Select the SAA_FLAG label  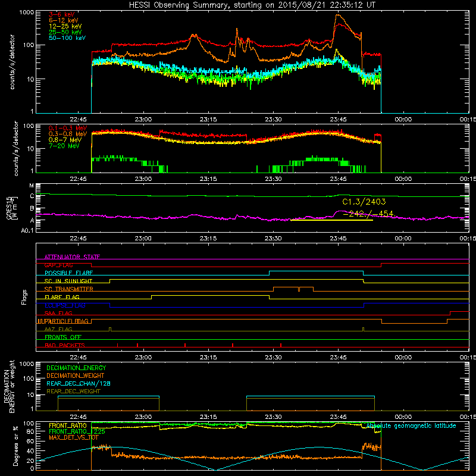tap(58, 313)
